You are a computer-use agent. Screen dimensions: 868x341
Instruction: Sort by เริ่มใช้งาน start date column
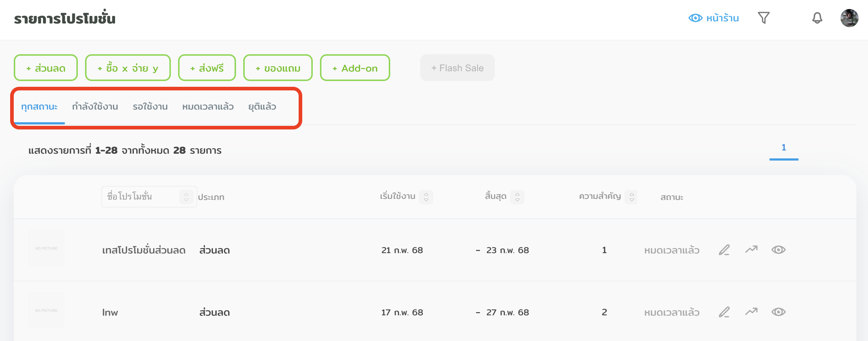coord(426,197)
